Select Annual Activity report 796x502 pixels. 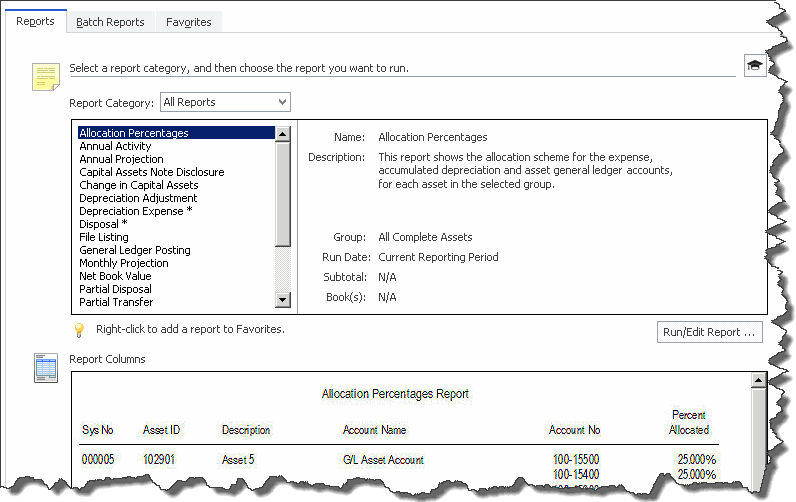pyautogui.click(x=115, y=146)
